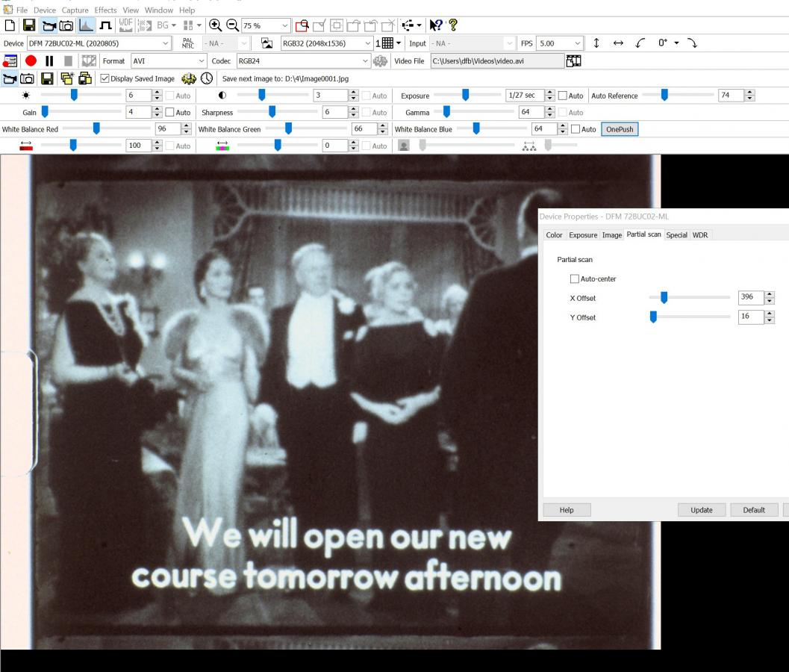Click the White Balance Red slider handle
The width and height of the screenshot is (789, 672).
96,129
